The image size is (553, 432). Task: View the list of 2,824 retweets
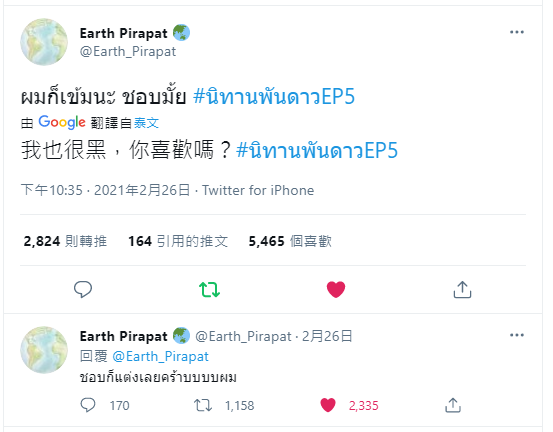[x=65, y=241]
